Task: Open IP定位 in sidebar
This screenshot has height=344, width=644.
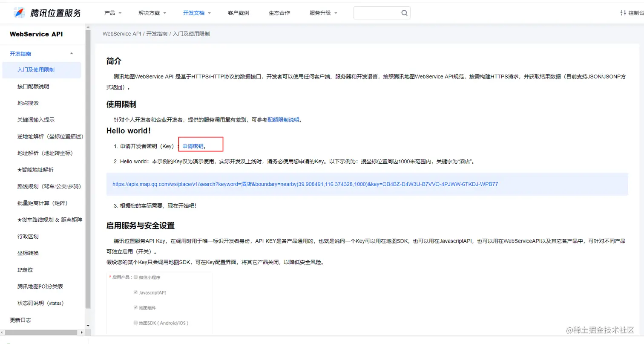Action: click(25, 270)
